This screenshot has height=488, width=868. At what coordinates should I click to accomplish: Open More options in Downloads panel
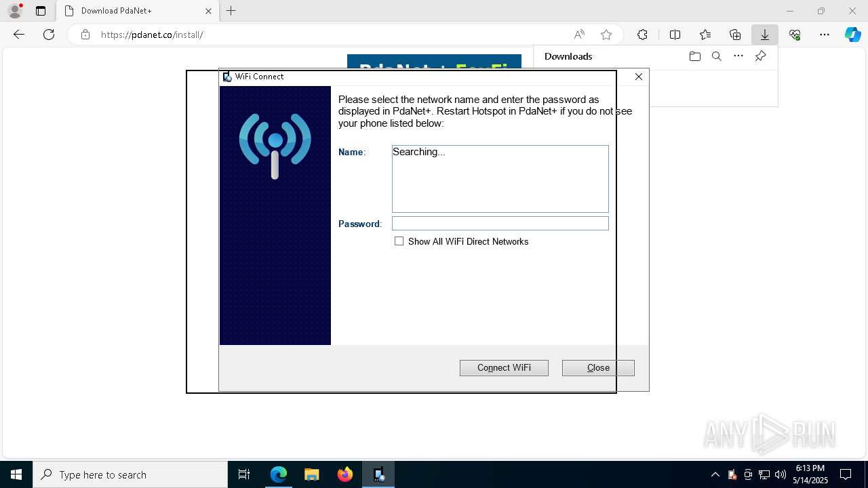click(x=738, y=56)
